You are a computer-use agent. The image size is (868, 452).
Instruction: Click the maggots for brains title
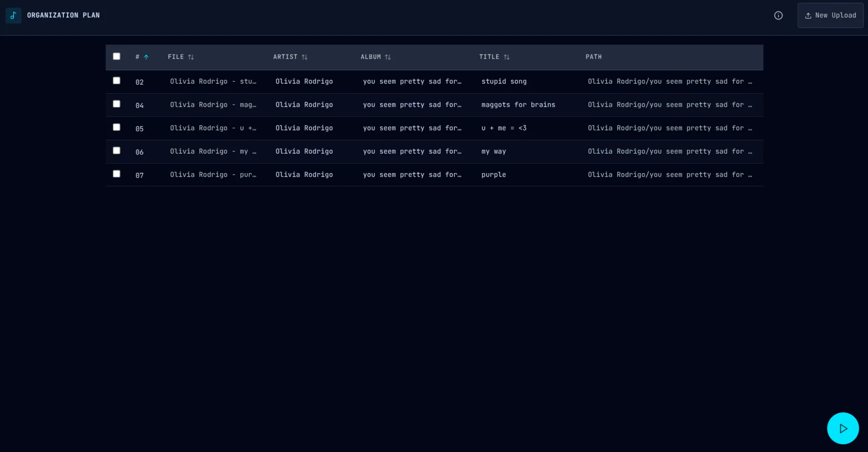(x=518, y=105)
